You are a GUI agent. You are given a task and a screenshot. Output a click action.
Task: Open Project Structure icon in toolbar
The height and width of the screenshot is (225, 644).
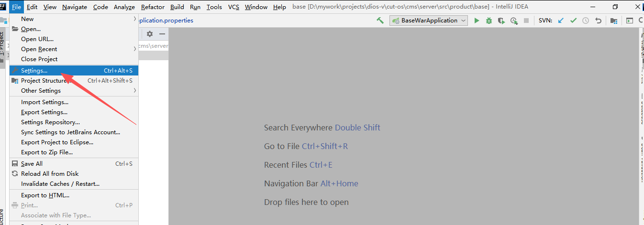614,21
